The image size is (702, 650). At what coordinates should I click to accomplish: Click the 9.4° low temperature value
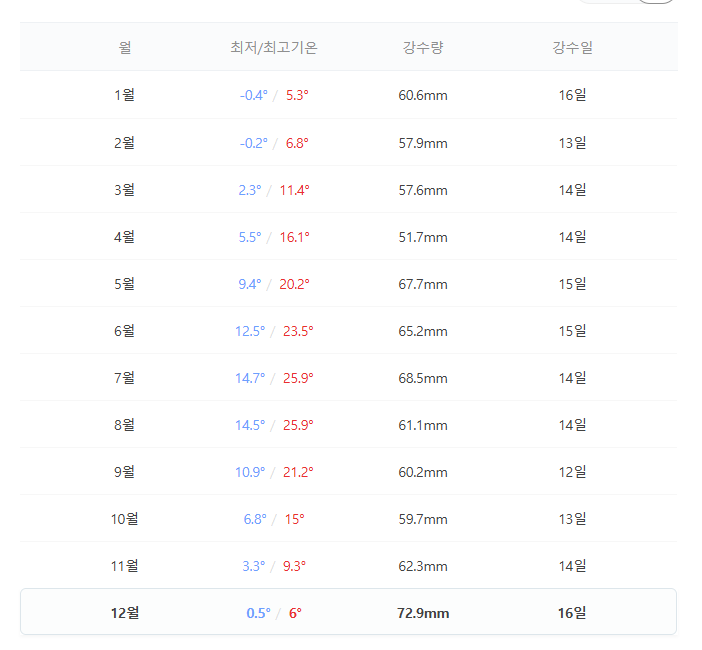pos(250,284)
